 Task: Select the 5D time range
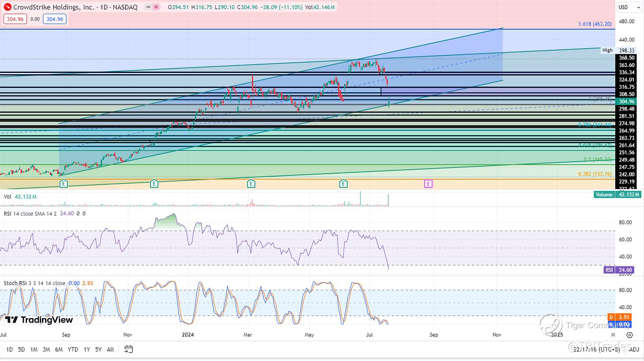pos(21,350)
